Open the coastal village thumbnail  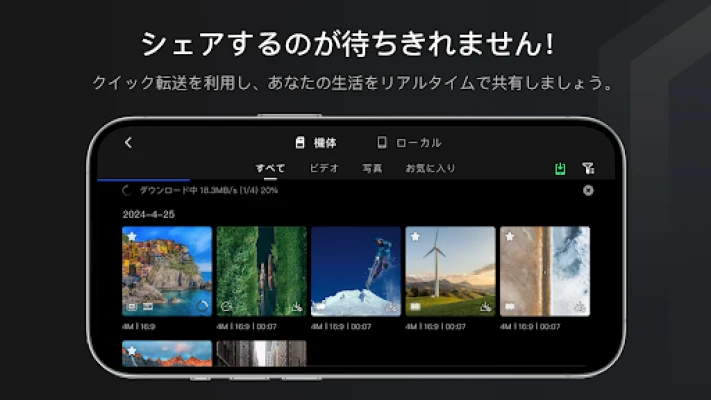(x=167, y=270)
